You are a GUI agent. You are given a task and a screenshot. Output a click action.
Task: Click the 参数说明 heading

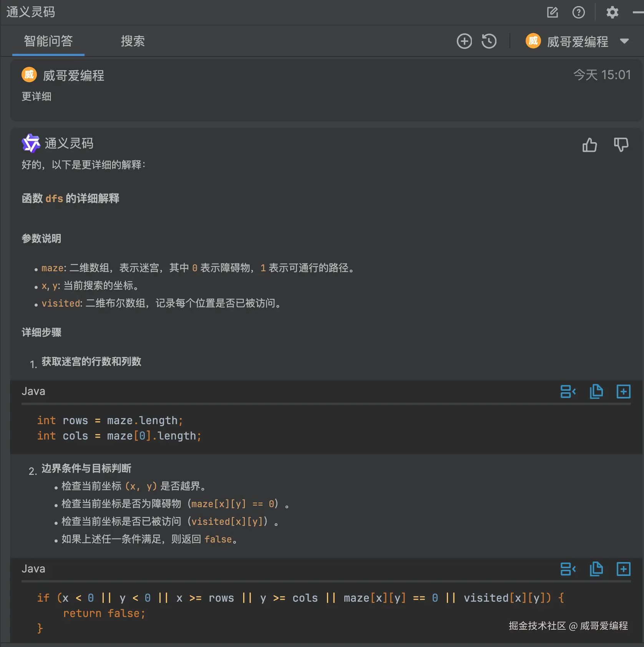tap(41, 239)
